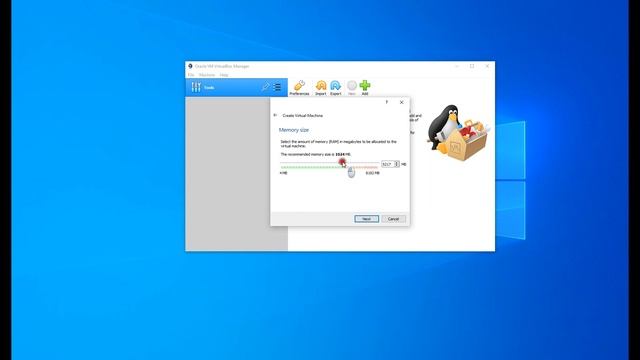Go back with the wizard's arrow icon
The width and height of the screenshot is (640, 360).
(x=275, y=115)
